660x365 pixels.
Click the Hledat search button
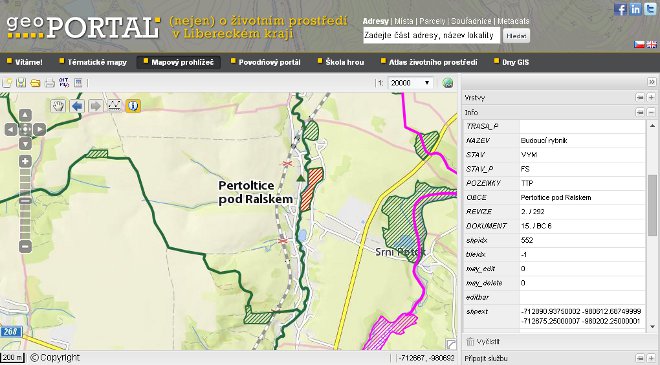click(x=516, y=36)
